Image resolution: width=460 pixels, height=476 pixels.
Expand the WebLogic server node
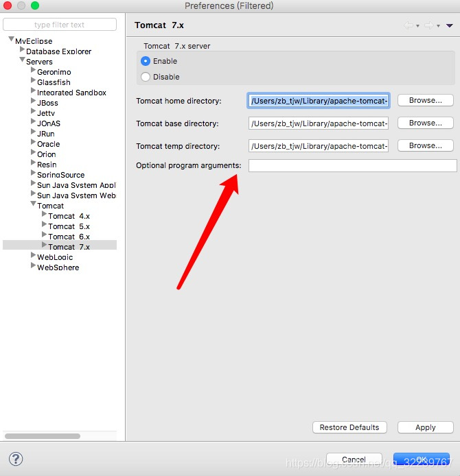[x=33, y=254]
